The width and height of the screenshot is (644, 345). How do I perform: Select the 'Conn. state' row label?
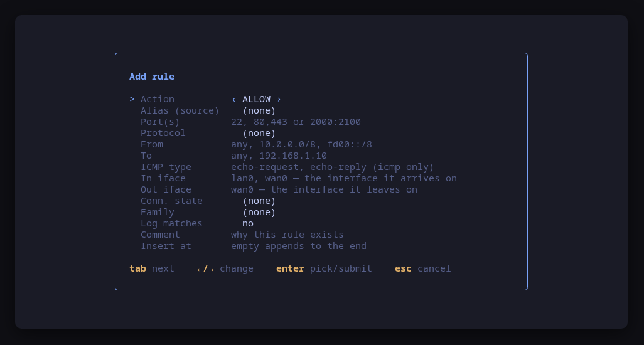(x=172, y=201)
